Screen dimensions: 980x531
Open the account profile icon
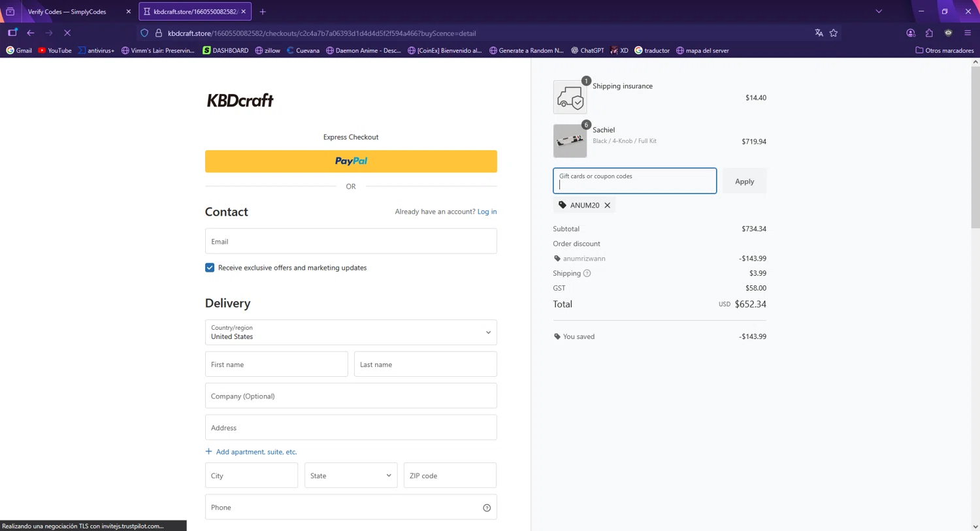(911, 33)
